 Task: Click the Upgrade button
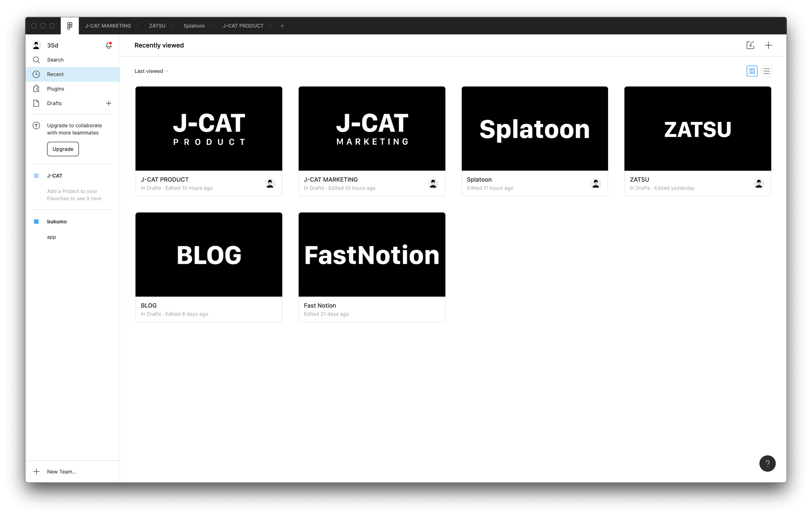click(x=63, y=148)
